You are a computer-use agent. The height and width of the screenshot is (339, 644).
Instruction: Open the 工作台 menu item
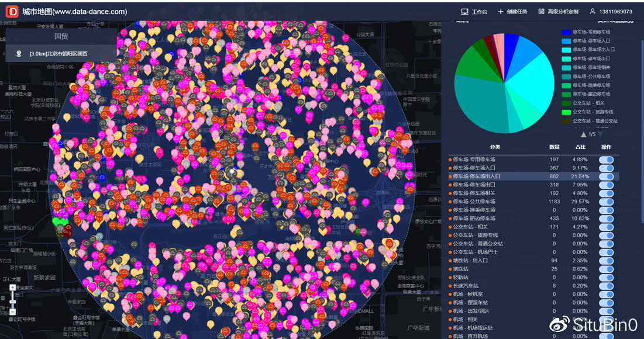click(474, 12)
